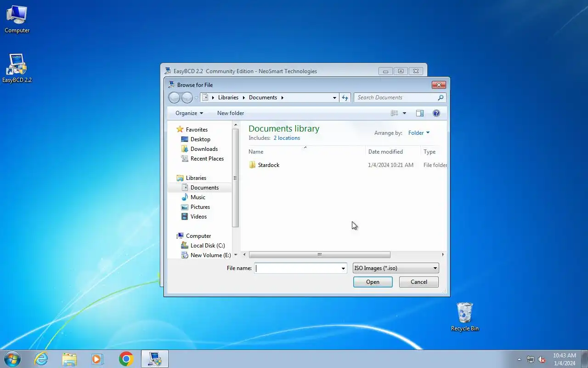Open the ISO Images (*.iso) file type dropdown

pos(396,268)
